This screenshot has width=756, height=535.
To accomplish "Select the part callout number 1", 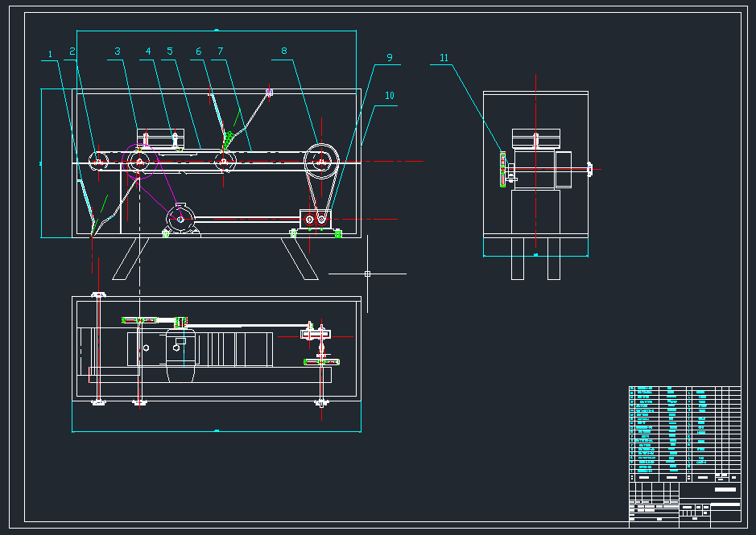I will coord(50,55).
